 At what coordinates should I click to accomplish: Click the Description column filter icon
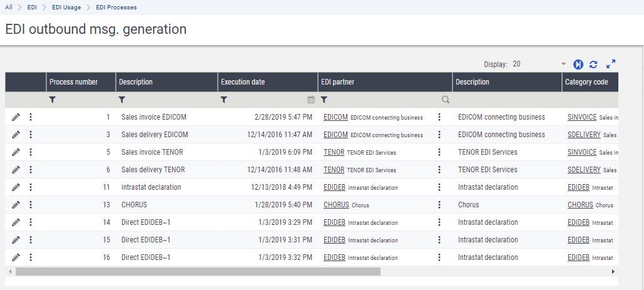coord(121,100)
